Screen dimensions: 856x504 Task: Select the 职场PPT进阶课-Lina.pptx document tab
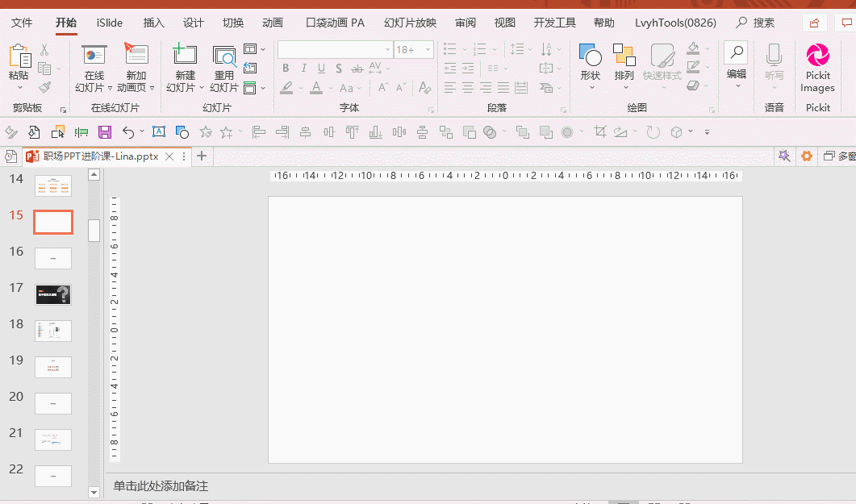coord(101,156)
